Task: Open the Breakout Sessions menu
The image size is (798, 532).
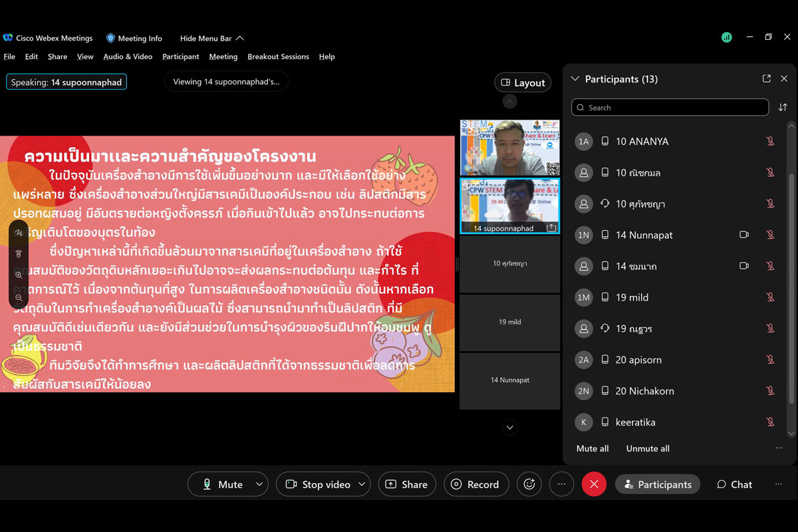Action: 278,57
